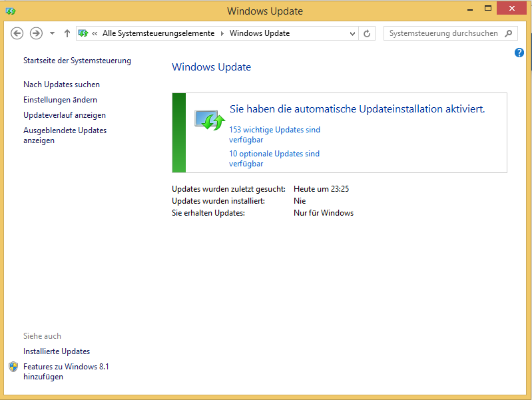The width and height of the screenshot is (532, 400).
Task: Click 'Updates wurden zuletzt gesucht:' label
Action: pyautogui.click(x=228, y=189)
